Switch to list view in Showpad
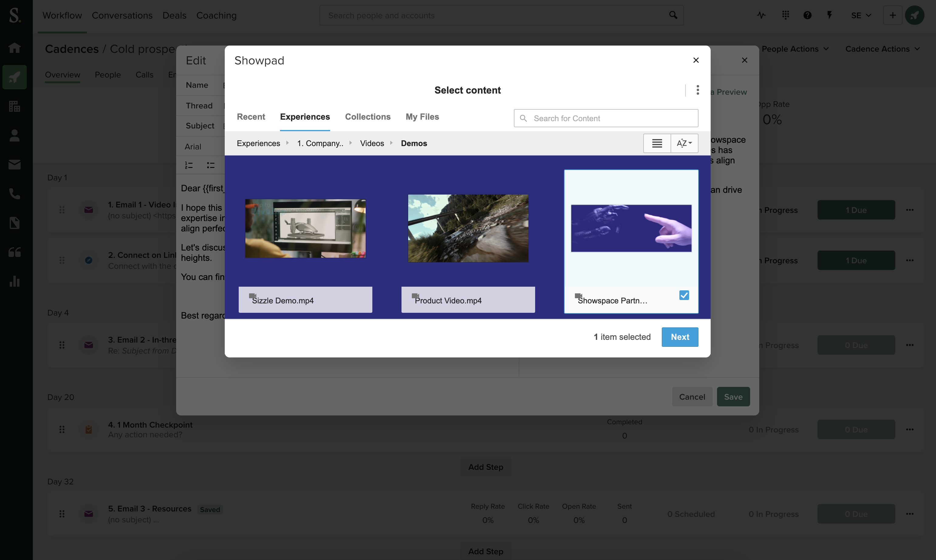This screenshot has width=936, height=560. coord(657,143)
